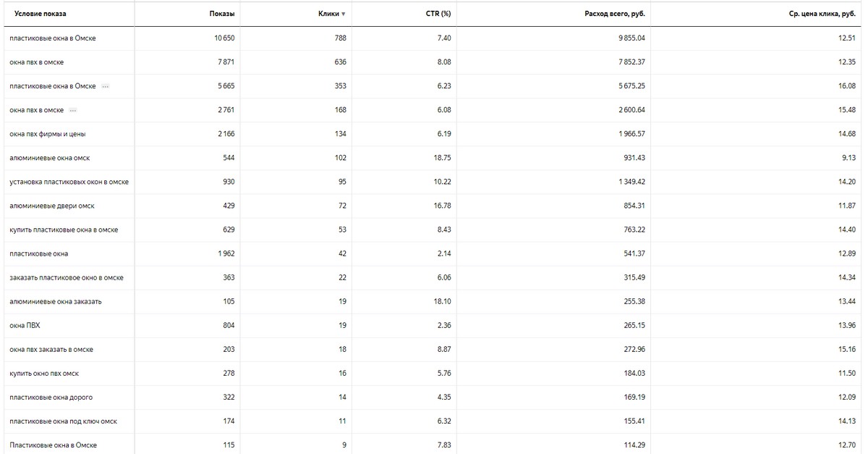Expand ellipsis beside third row пластиковые окна в Омске
868x454 pixels.
[x=105, y=86]
